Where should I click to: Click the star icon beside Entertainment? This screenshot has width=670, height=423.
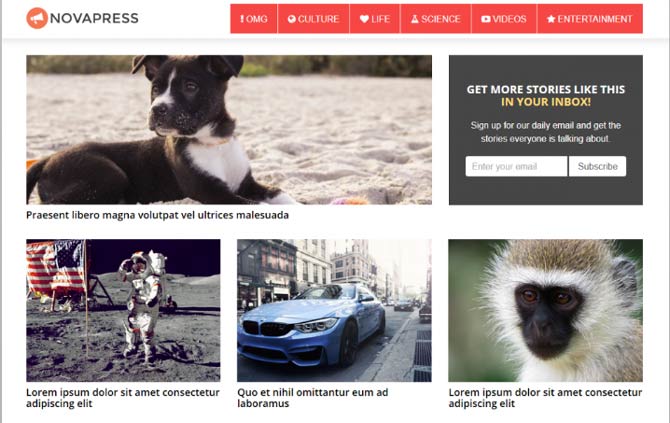[x=551, y=19]
